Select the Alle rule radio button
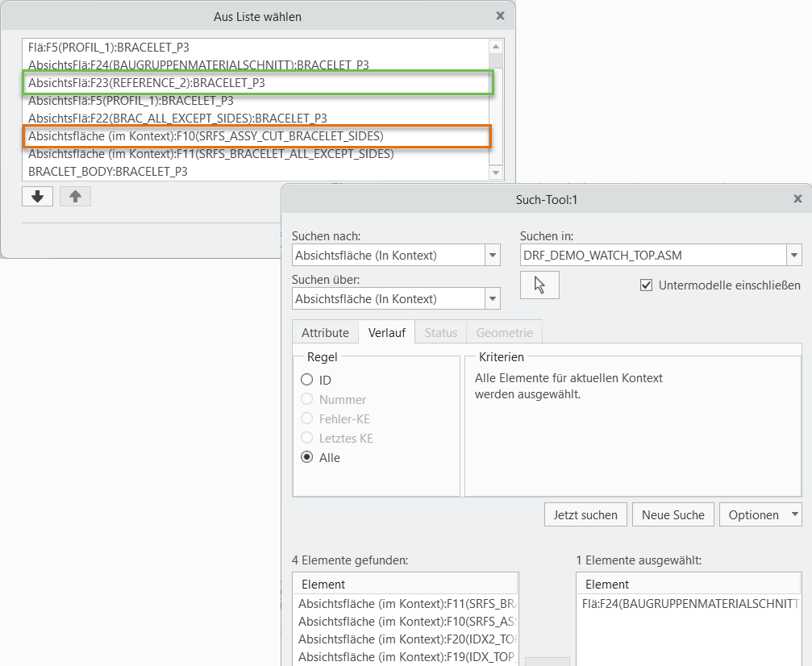The image size is (812, 666). coord(307,457)
